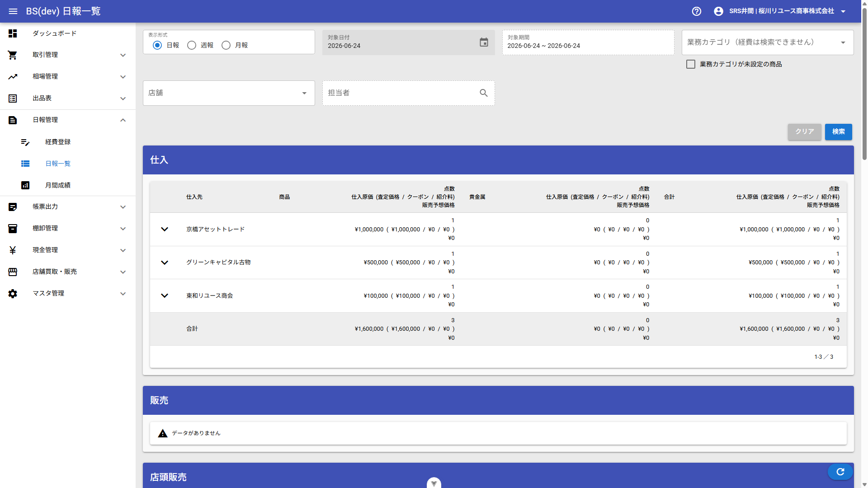Viewport: 868px width, 488px height.
Task: Click the edit-list icon for 経費登録
Action: tap(25, 142)
